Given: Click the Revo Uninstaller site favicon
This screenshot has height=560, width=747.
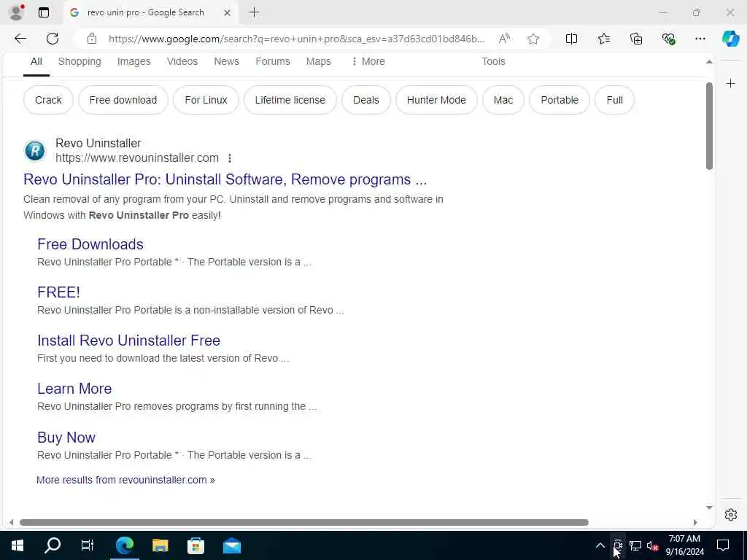Looking at the screenshot, I should point(35,151).
